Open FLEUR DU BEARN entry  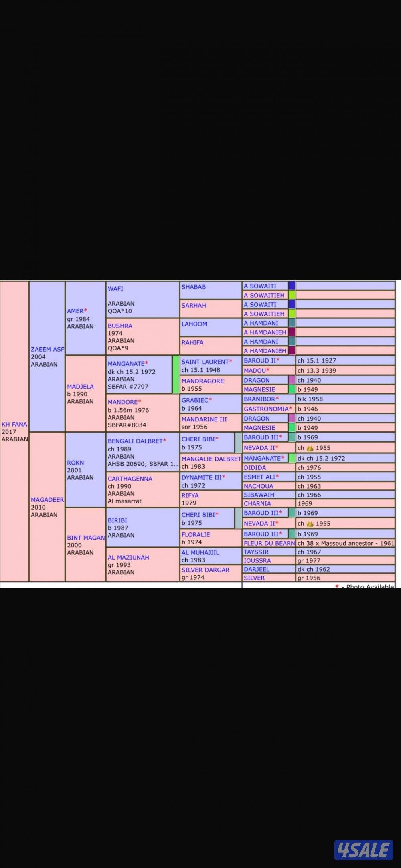(269, 543)
